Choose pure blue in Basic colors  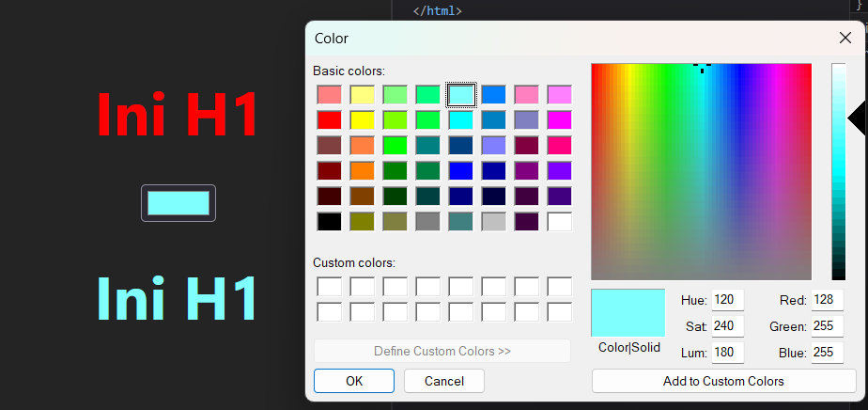461,170
